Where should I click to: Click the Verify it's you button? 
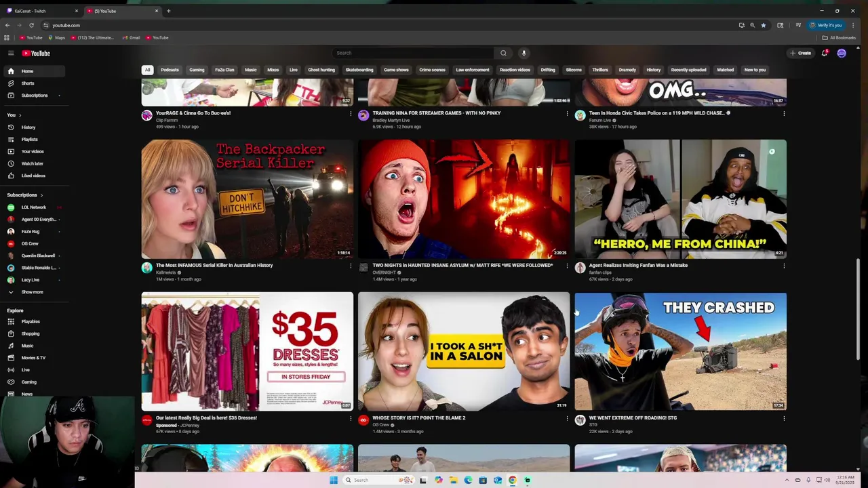pyautogui.click(x=826, y=25)
